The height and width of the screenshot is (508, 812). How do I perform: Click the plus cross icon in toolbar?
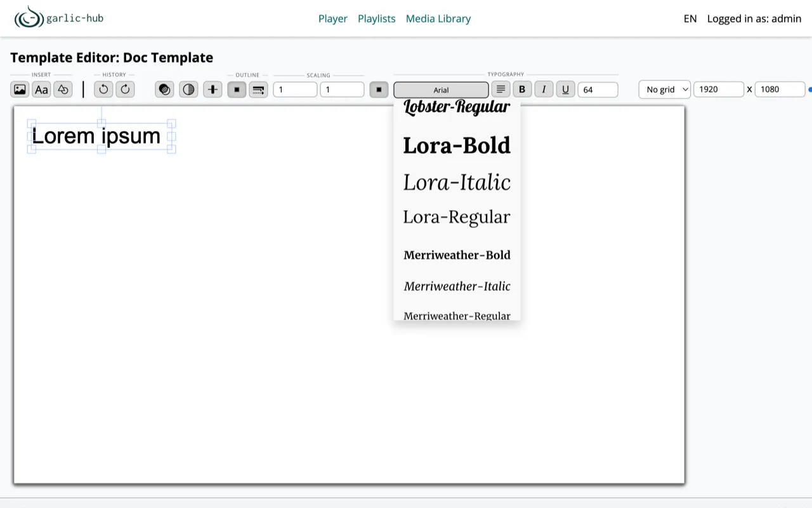pyautogui.click(x=213, y=90)
